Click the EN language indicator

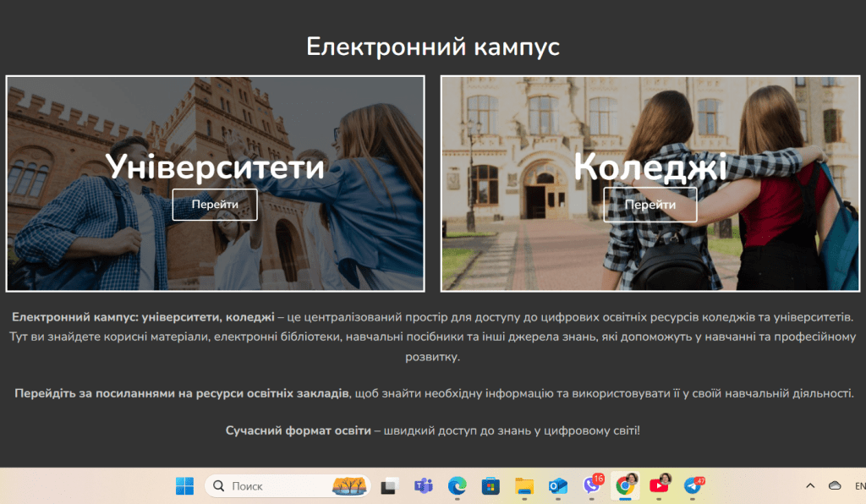click(859, 486)
